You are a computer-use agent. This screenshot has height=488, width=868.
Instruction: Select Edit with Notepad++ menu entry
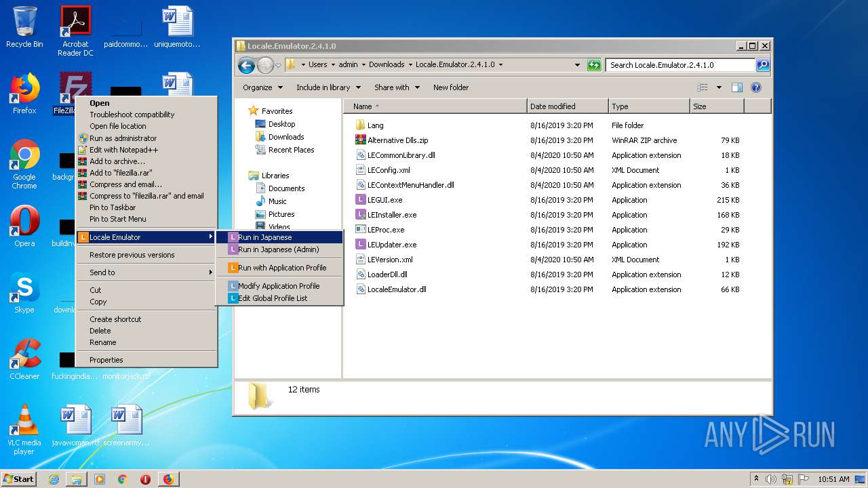tap(146, 150)
